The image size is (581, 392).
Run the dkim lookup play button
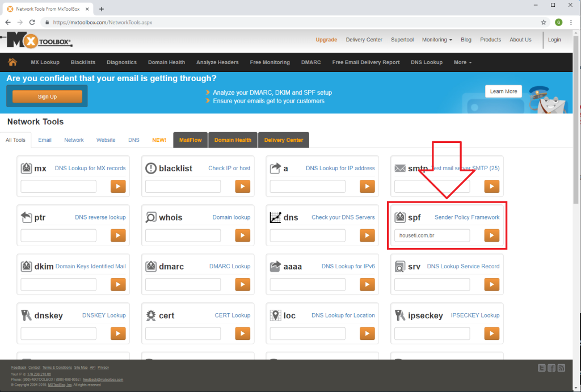[x=118, y=285]
